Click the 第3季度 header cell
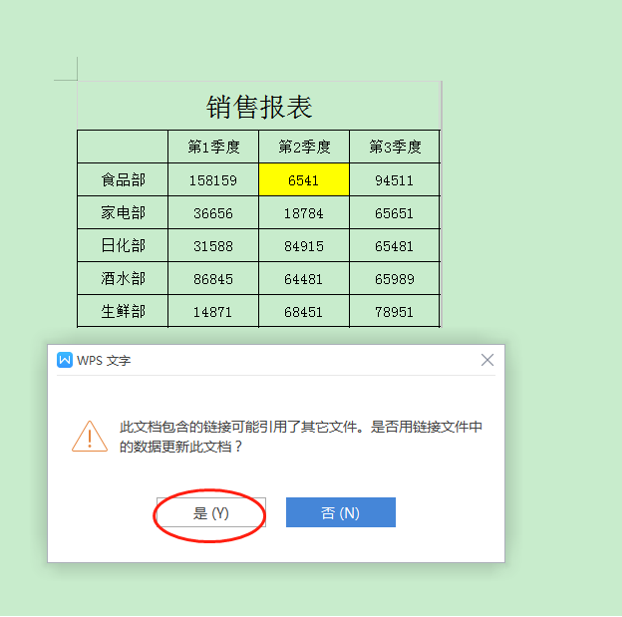The image size is (622, 617). point(395,147)
